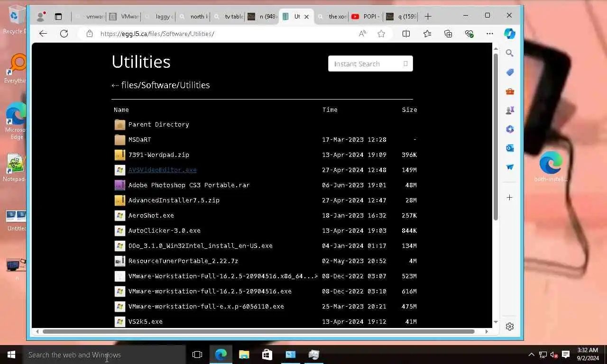607x364 pixels.
Task: Open the browser profile icon
Action: pyautogui.click(x=40, y=17)
